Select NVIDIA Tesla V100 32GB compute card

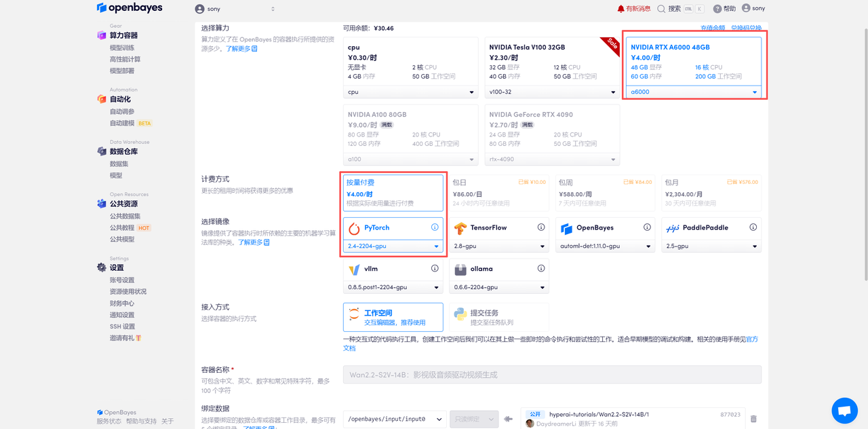pyautogui.click(x=552, y=68)
